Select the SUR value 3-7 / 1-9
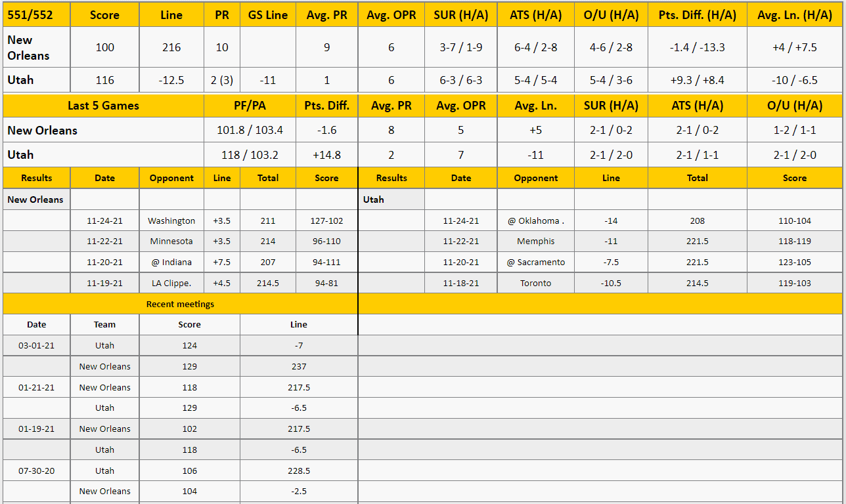Screen dimensions: 846x504 click(460, 47)
